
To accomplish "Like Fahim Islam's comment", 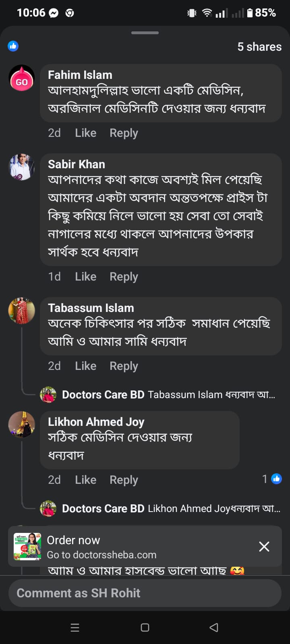I will pyautogui.click(x=85, y=133).
